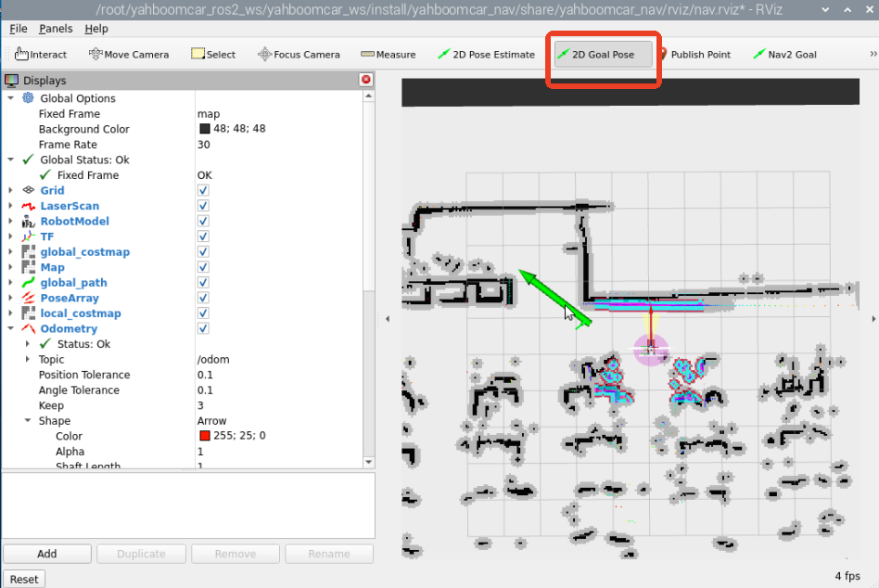This screenshot has width=879, height=588.
Task: Click the Add display button
Action: coord(46,554)
